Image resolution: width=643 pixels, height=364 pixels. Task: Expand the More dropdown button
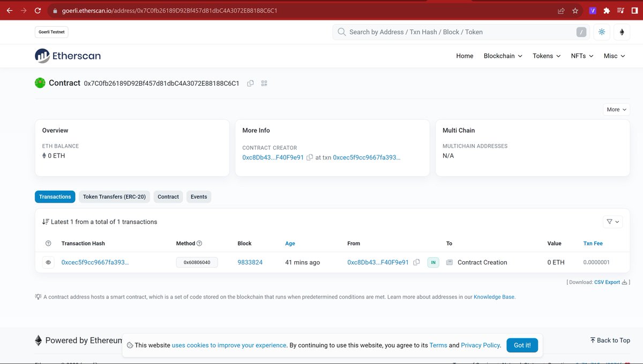(x=617, y=109)
